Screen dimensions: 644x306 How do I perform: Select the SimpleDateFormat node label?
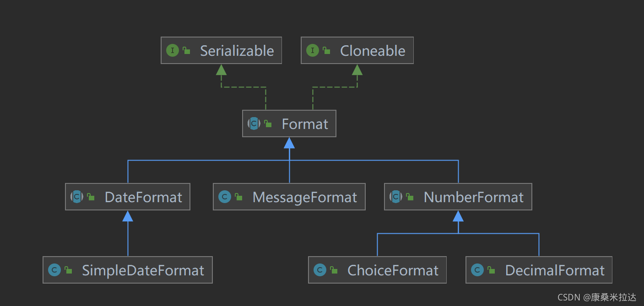(x=143, y=270)
